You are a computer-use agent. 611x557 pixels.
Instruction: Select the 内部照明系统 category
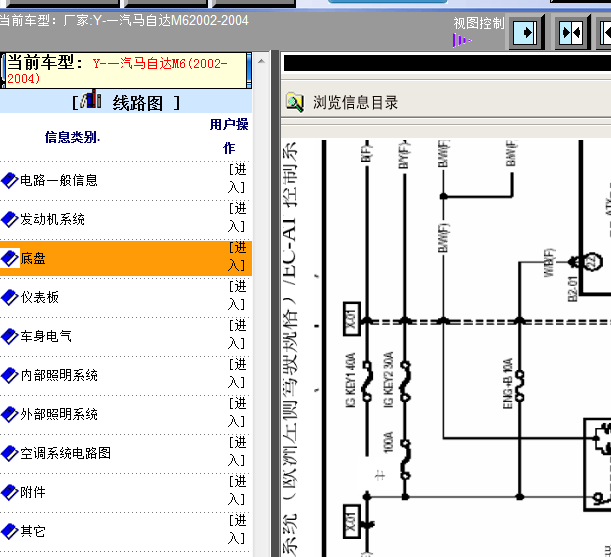point(59,375)
